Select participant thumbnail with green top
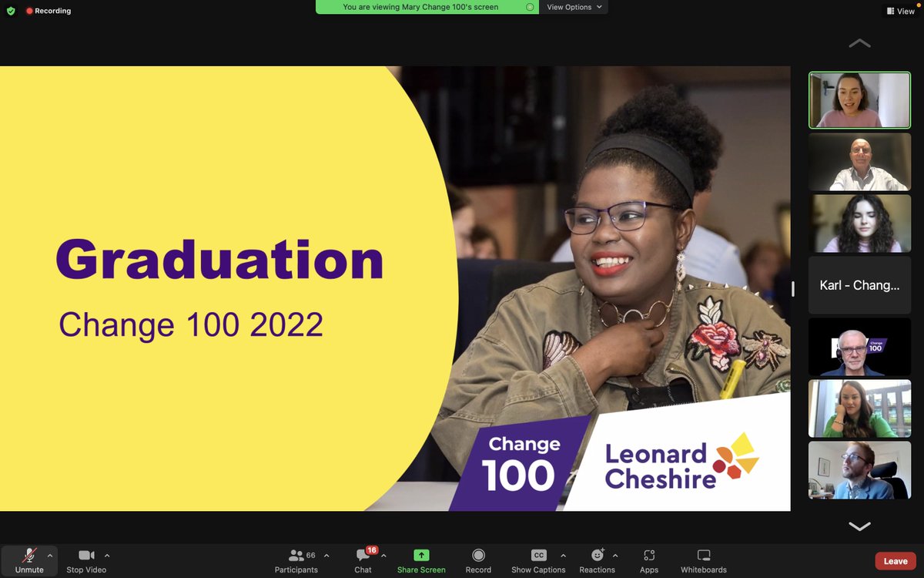 [x=859, y=408]
